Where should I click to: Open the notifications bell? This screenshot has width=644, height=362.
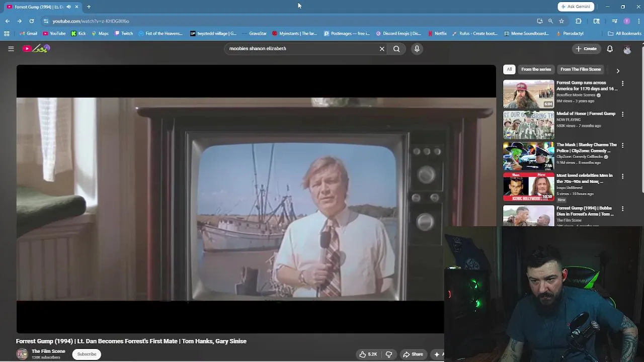coord(610,49)
